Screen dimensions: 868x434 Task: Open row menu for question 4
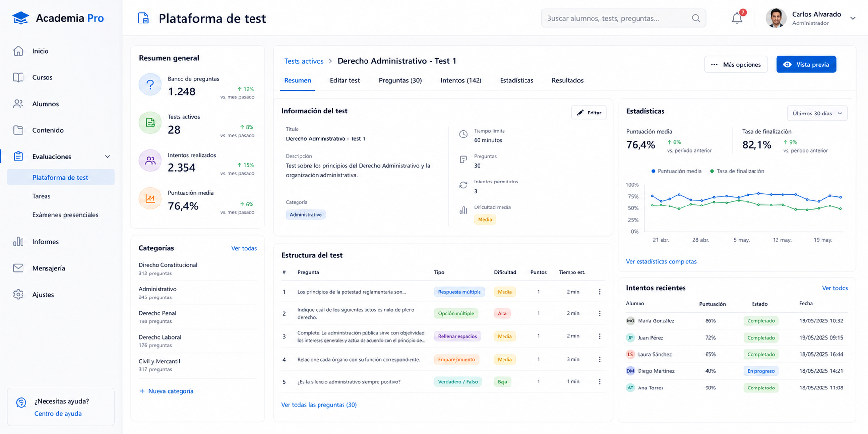600,359
